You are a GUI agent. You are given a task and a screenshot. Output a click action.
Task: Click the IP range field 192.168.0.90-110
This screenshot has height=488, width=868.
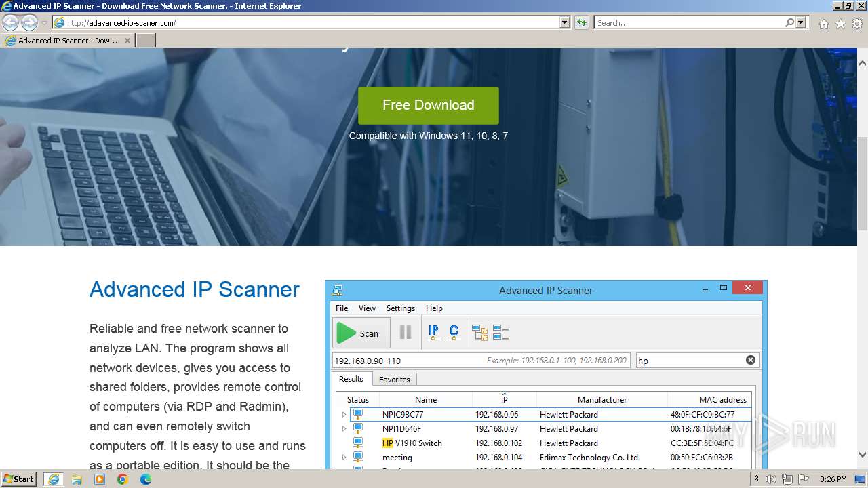point(481,361)
